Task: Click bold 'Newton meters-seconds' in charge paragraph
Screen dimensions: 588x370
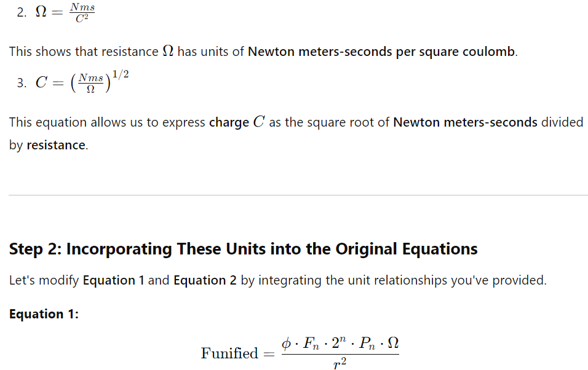Action: (x=465, y=122)
